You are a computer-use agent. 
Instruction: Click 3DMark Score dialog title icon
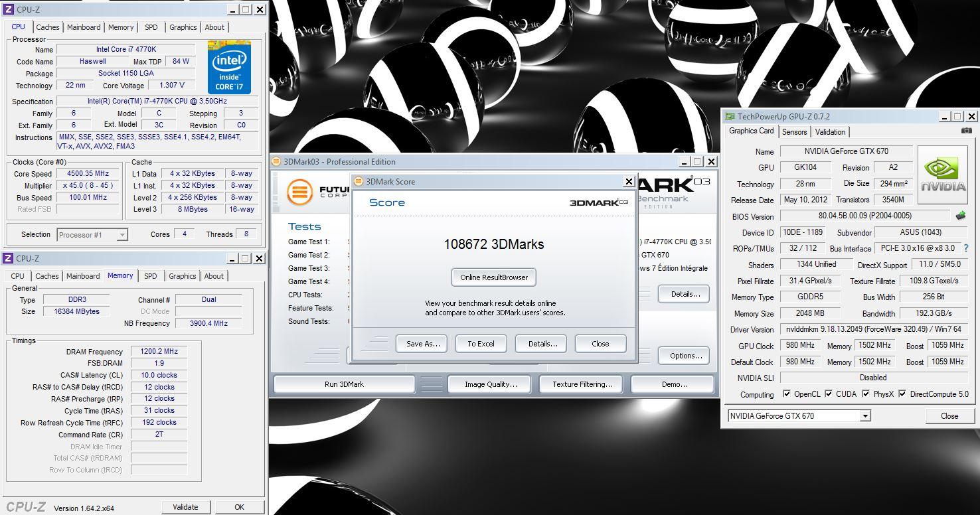point(359,181)
